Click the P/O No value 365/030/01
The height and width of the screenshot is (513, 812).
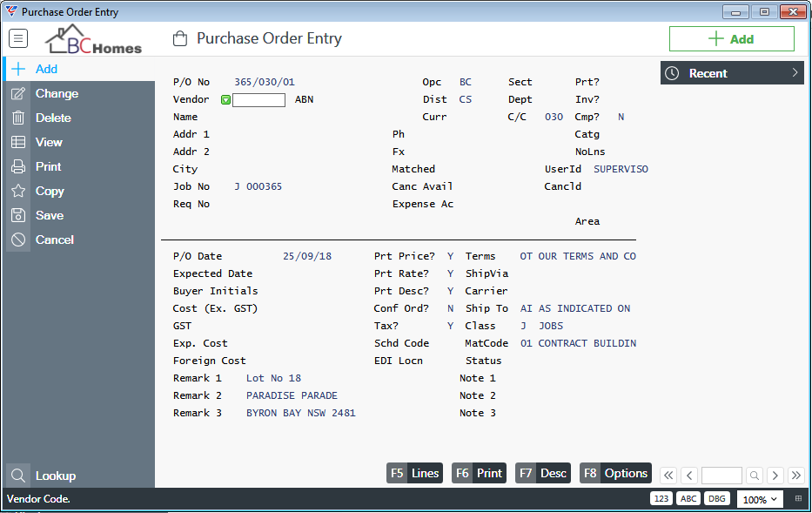(264, 82)
